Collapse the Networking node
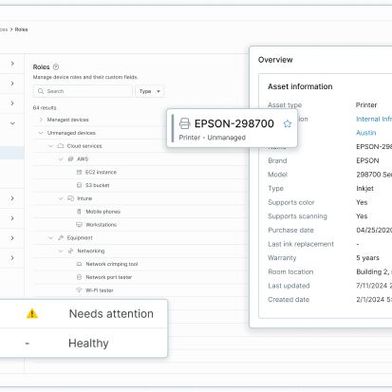Screen dimensions: 392x392 [61, 251]
